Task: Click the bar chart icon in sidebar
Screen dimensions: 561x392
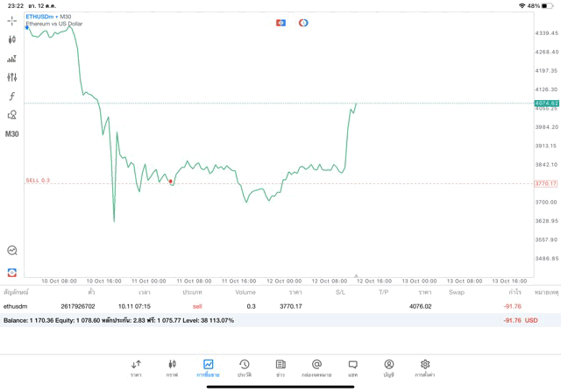Action: 11,59
